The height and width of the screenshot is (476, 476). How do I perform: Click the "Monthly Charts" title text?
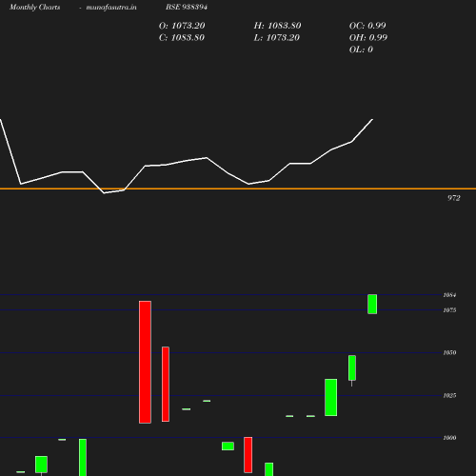point(35,7)
